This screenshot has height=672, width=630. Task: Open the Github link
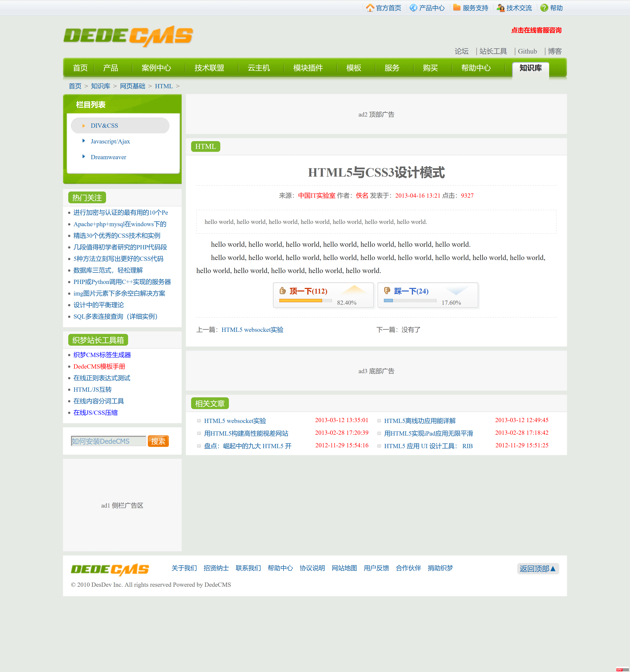point(527,51)
